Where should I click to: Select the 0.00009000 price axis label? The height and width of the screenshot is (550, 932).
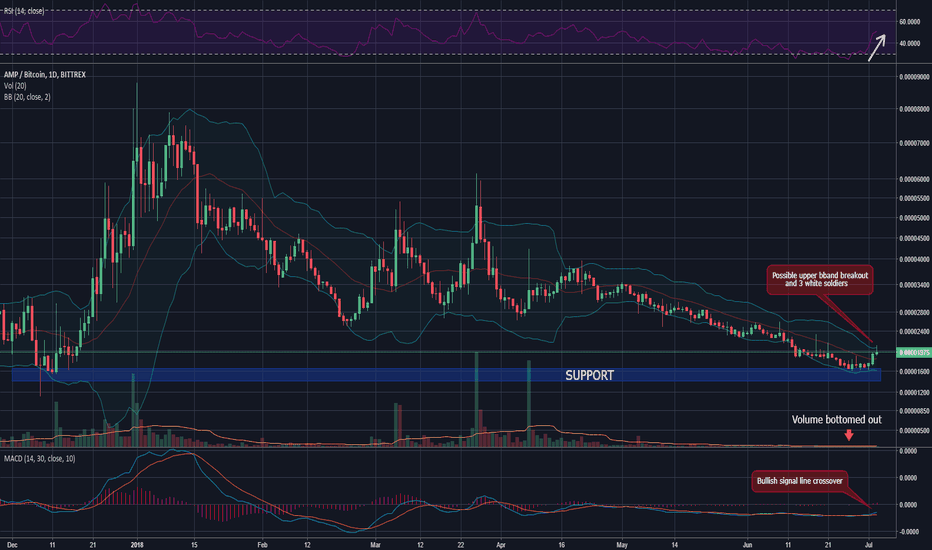(x=915, y=77)
